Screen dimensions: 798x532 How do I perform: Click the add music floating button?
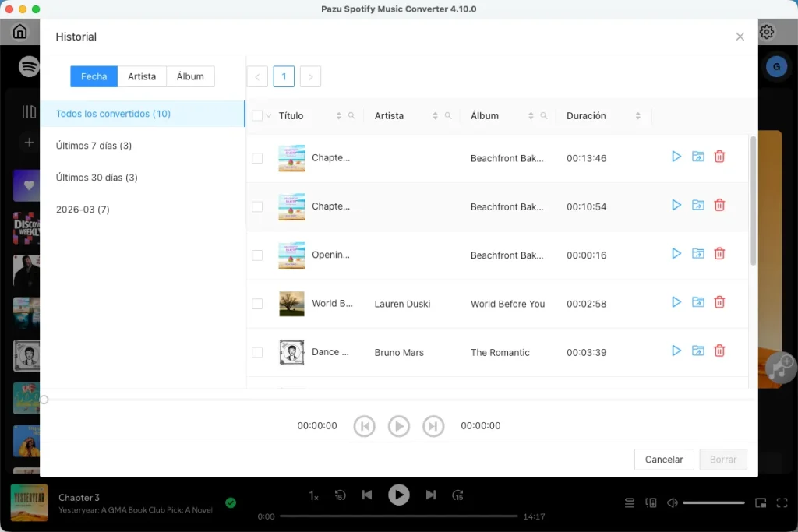tap(781, 368)
